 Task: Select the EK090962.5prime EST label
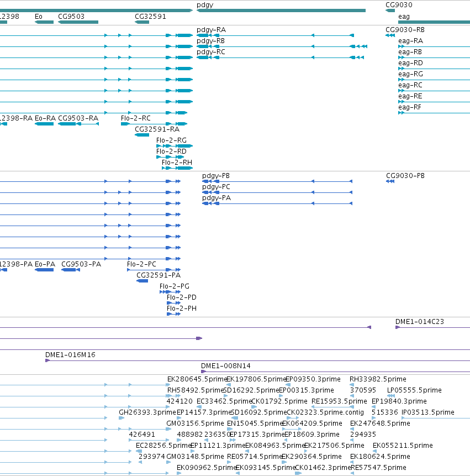coord(206,468)
